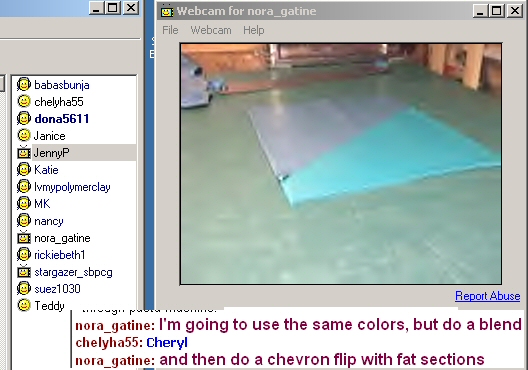Screen dimensions: 528x370
Task: Click the webcam icon beside nora_gatine
Action: tap(24, 238)
